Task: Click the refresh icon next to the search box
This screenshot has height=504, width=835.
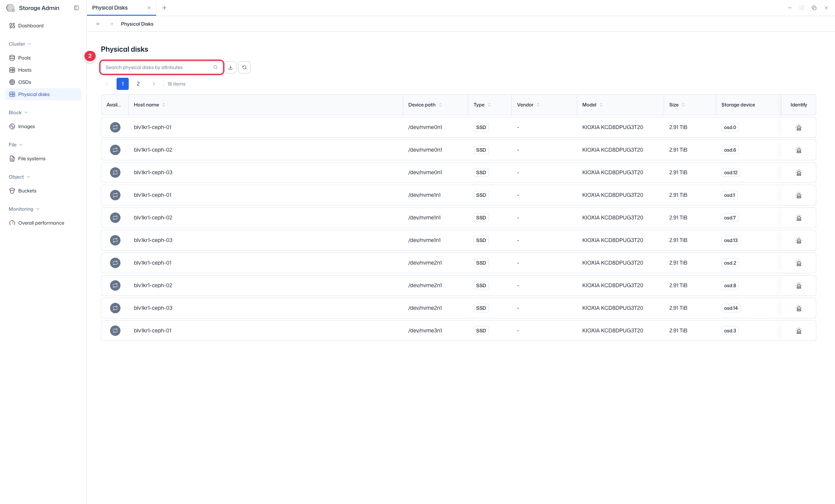Action: pos(244,67)
